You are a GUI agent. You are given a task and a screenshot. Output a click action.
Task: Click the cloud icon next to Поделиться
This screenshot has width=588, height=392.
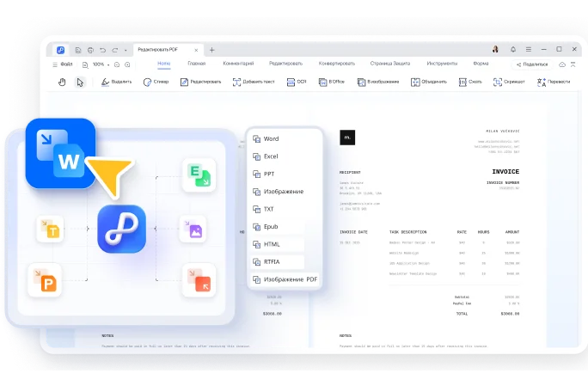coord(562,64)
